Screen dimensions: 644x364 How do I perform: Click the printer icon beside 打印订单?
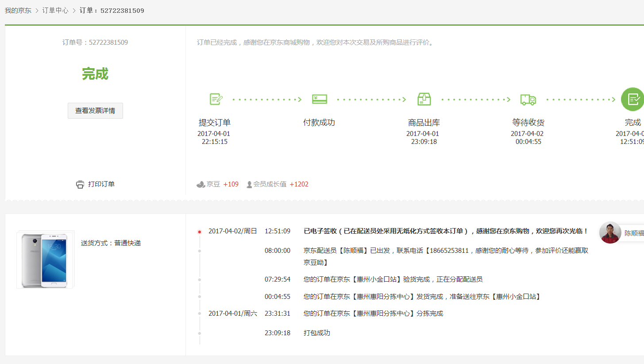(80, 184)
